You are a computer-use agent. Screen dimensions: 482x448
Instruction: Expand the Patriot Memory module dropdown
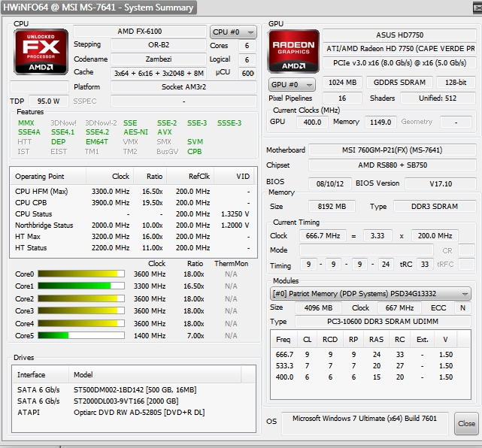pyautogui.click(x=371, y=294)
